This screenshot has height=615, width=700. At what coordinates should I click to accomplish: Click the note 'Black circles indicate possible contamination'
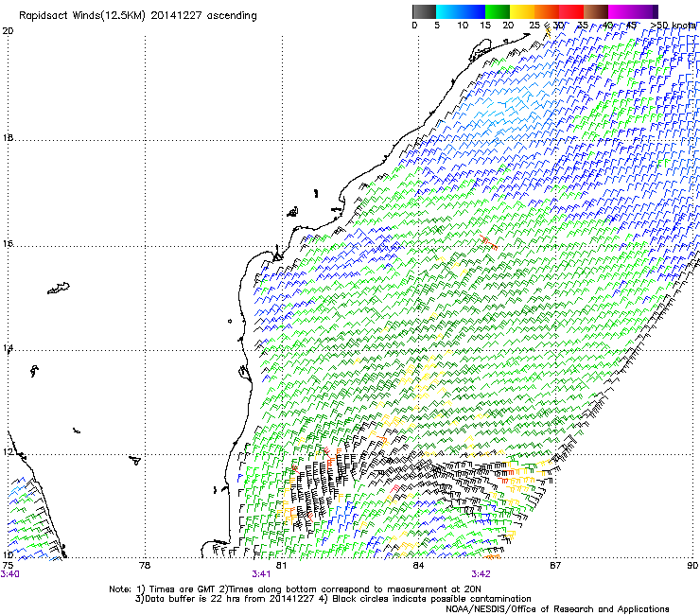pyautogui.click(x=431, y=599)
